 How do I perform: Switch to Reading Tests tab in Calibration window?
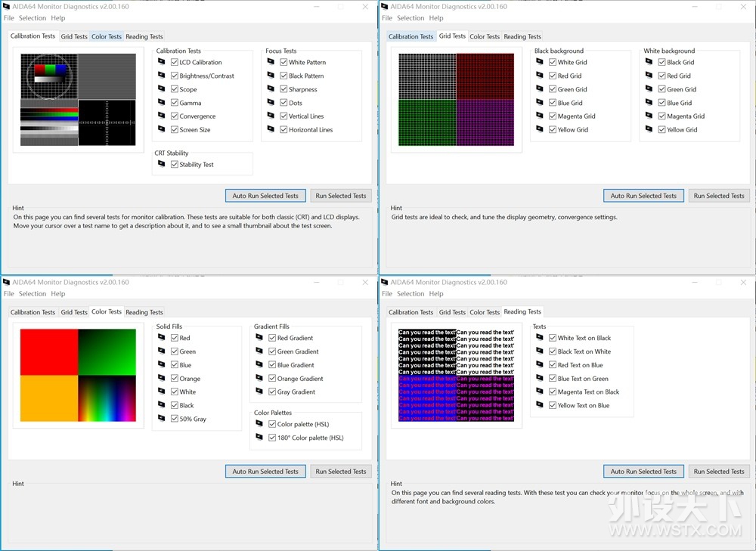(x=144, y=36)
